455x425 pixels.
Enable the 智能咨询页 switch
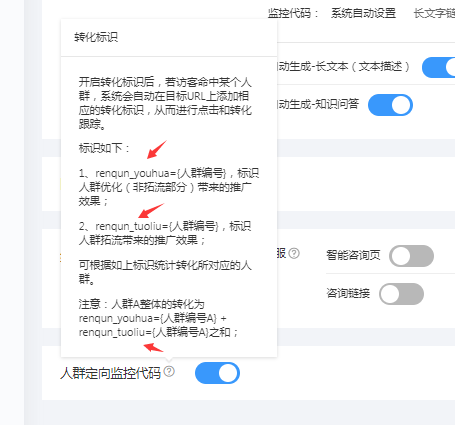coord(411,256)
